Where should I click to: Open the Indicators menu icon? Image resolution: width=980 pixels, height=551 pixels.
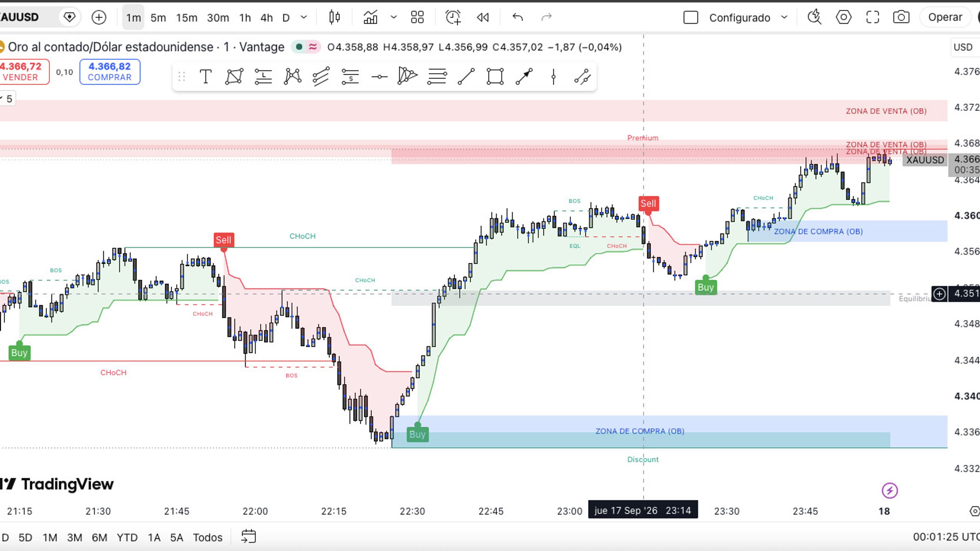[x=370, y=17]
